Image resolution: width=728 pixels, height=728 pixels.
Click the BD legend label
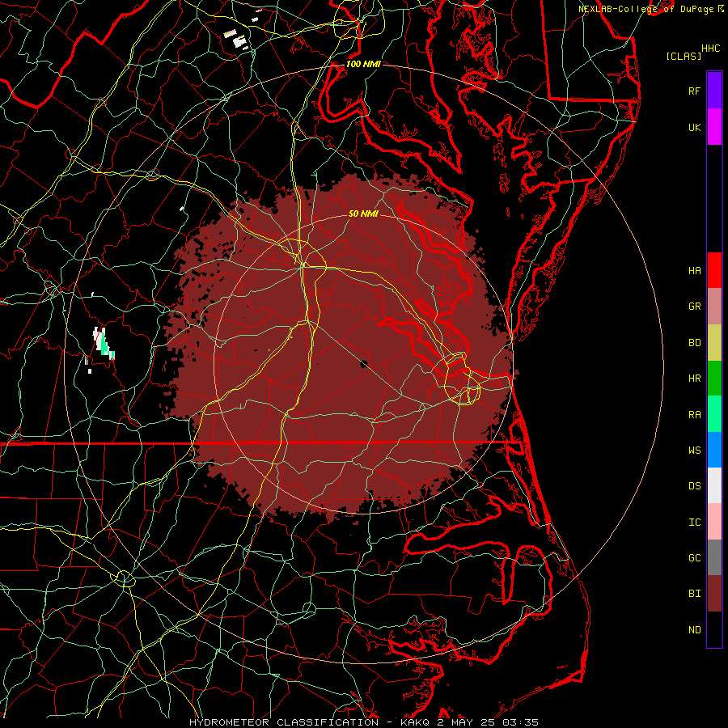point(694,343)
